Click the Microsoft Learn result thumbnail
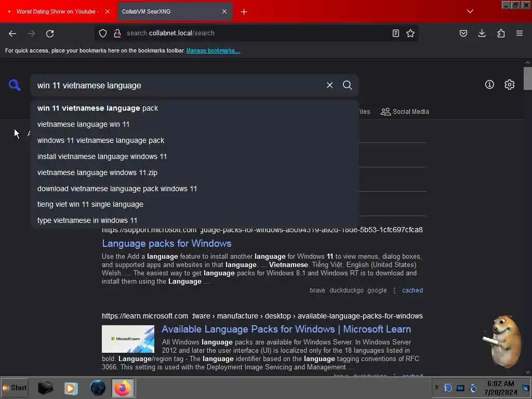Screen dimensions: 532x399 [128, 339]
